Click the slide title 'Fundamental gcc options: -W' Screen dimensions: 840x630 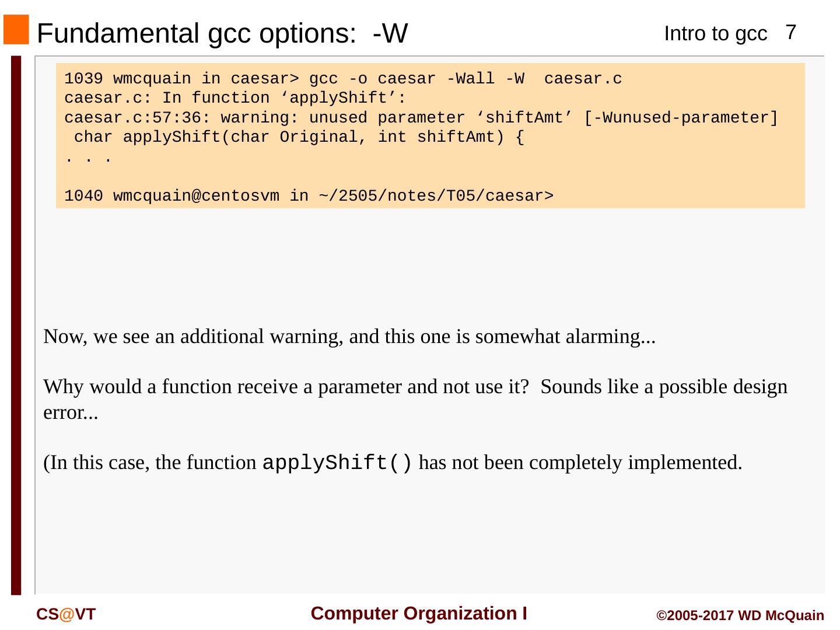(222, 33)
